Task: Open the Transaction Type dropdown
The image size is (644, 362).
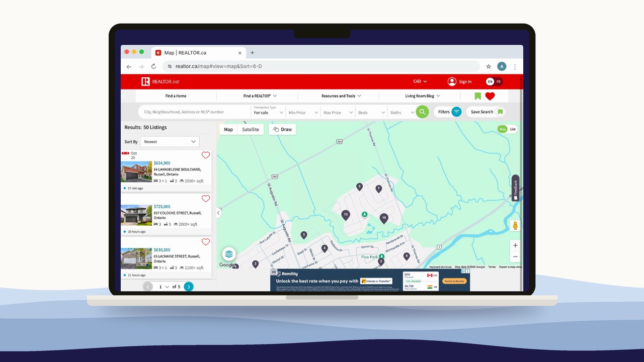Action: 268,112
